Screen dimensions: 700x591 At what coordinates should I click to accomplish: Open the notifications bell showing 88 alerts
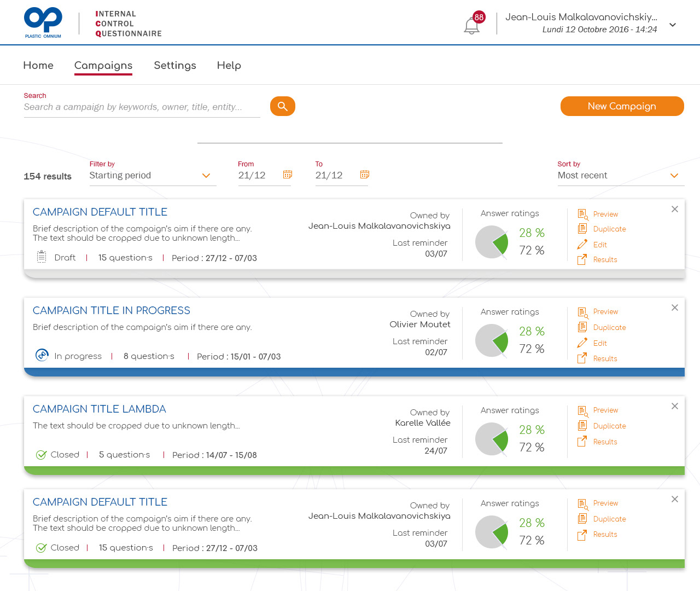472,25
